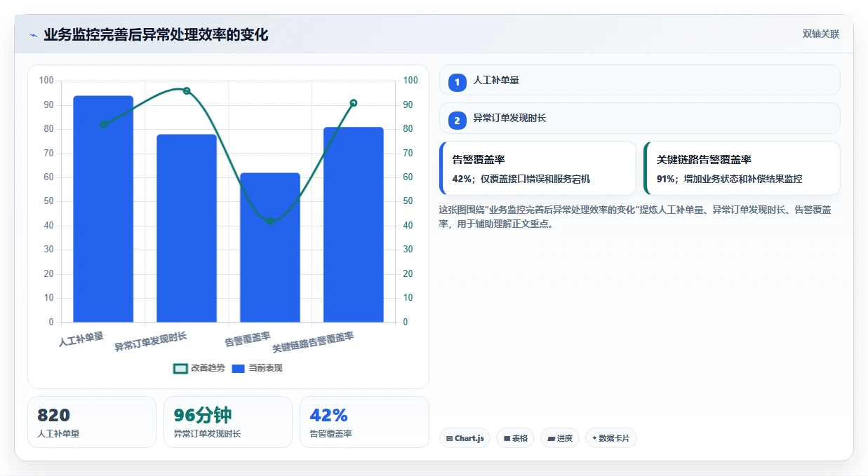The image size is (868, 476).
Task: Click the 关键链路告警覆盖率 blue bar
Action: (x=354, y=225)
